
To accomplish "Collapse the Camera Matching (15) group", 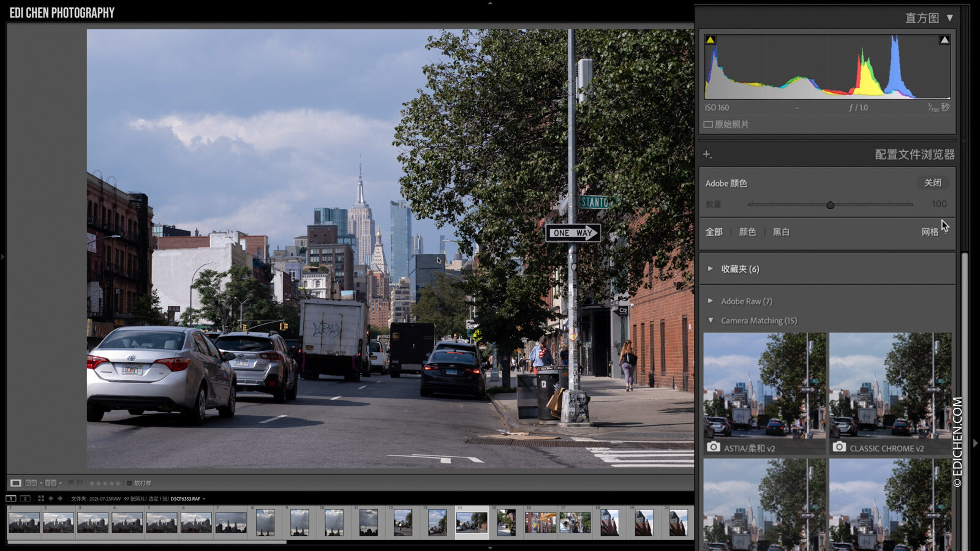I will (710, 320).
